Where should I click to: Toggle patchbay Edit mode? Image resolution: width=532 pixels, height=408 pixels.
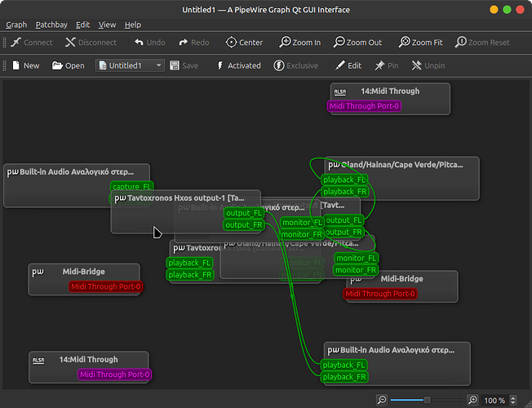pyautogui.click(x=348, y=65)
